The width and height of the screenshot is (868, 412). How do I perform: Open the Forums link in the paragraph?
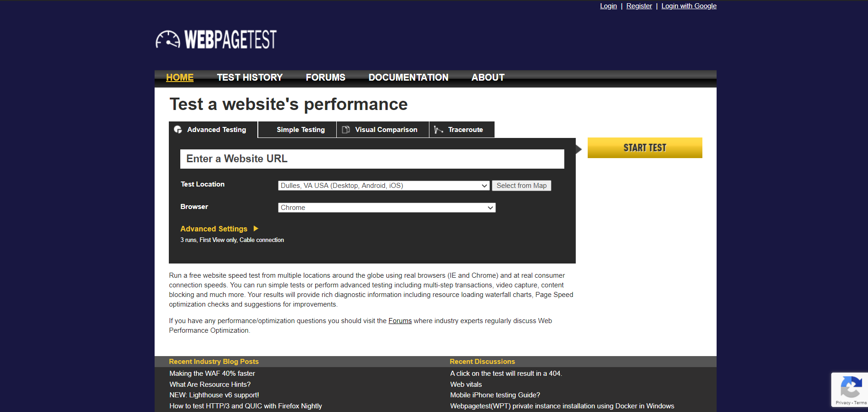(400, 321)
